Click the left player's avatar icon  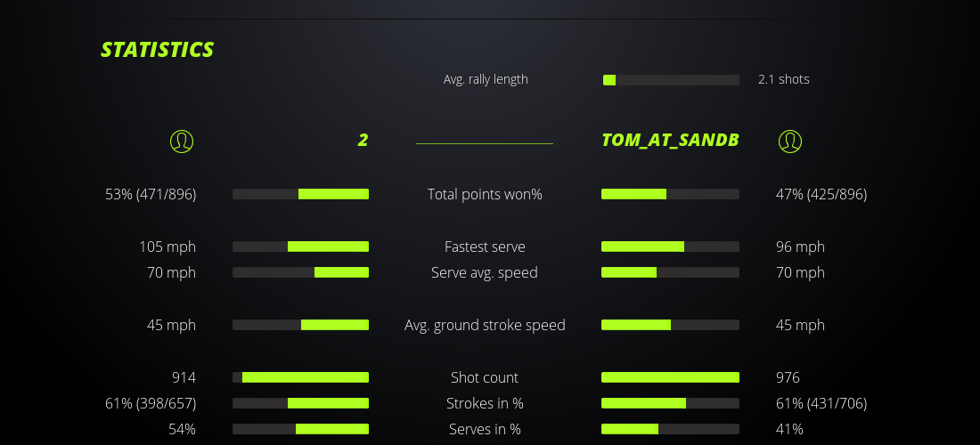[x=182, y=141]
